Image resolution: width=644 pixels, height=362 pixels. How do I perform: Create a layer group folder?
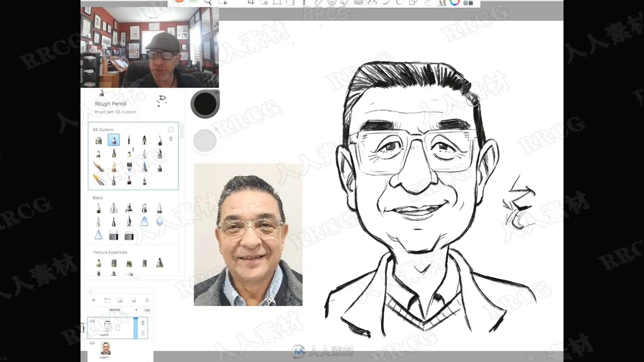point(107,300)
